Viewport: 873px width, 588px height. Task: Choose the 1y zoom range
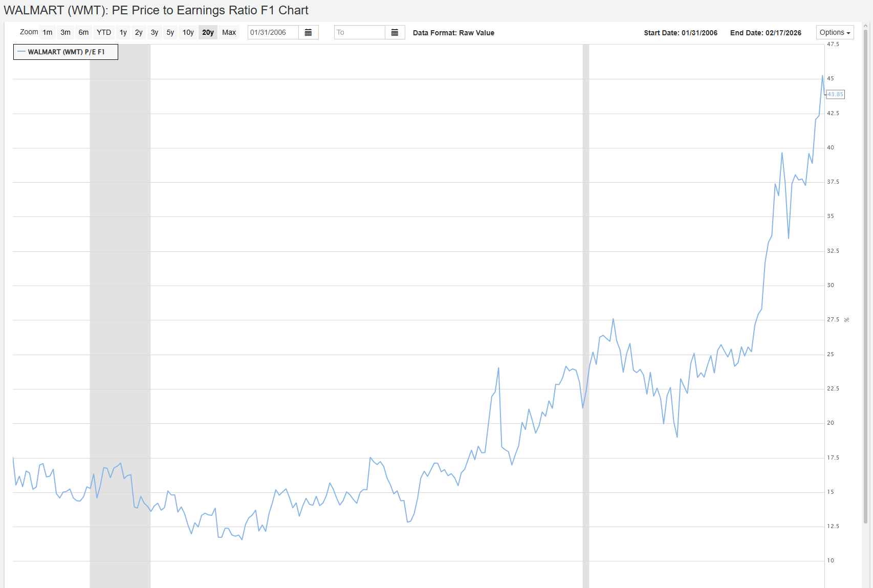(x=123, y=33)
